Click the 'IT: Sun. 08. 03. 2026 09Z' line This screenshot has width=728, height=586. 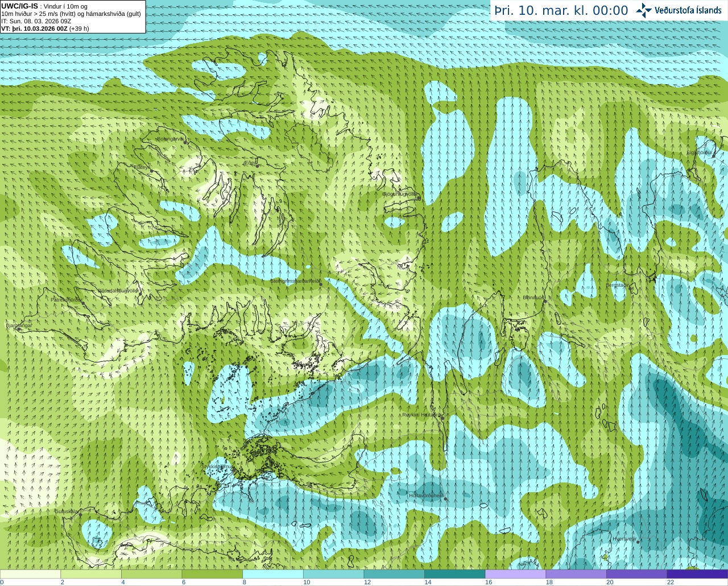(x=36, y=21)
